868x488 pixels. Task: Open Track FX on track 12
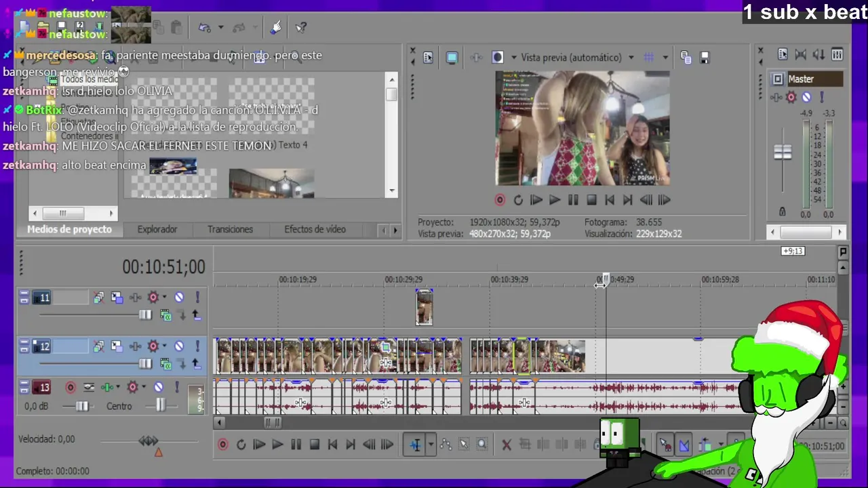click(x=153, y=346)
